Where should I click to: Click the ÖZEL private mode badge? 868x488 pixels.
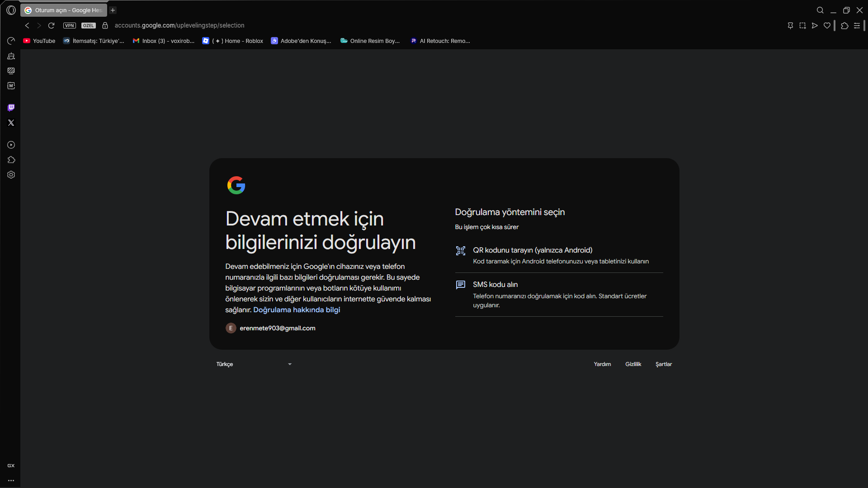(x=89, y=25)
